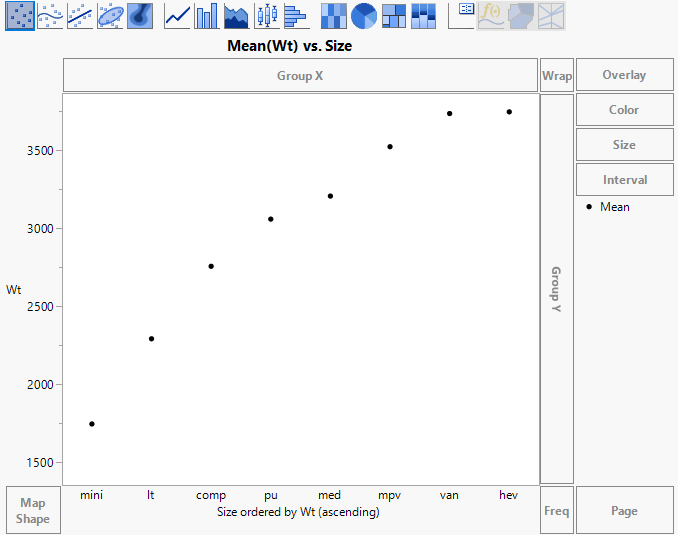Choose the Line of Fit icon
The width and height of the screenshot is (678, 535).
tap(80, 15)
